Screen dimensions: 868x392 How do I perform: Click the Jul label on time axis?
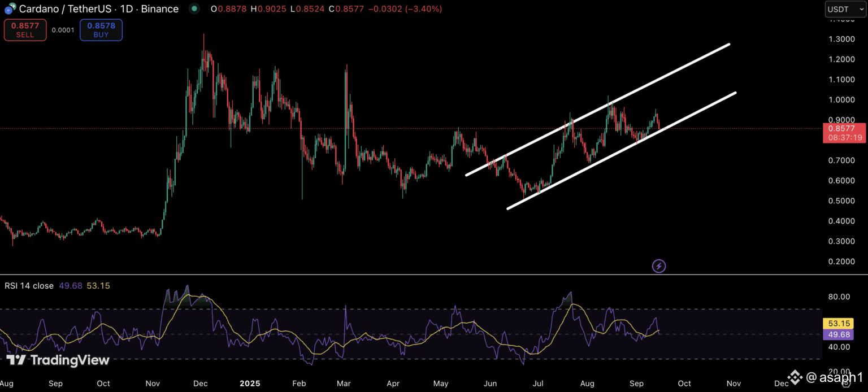(537, 384)
